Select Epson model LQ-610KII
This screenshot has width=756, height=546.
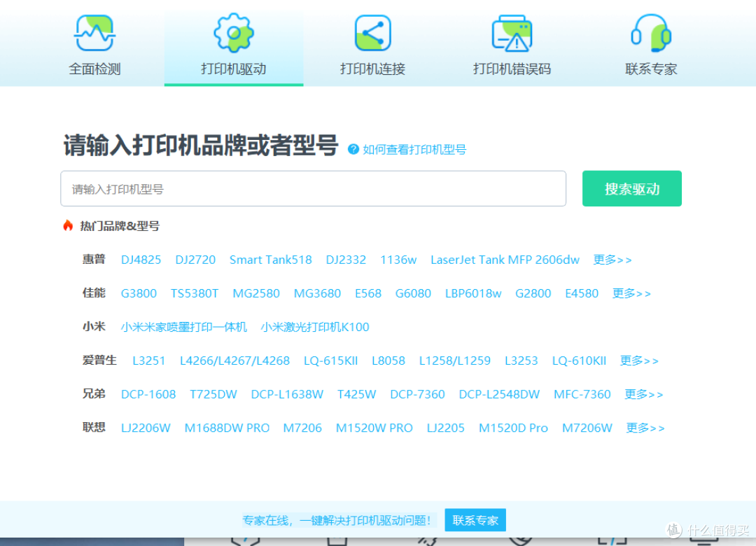(x=579, y=360)
